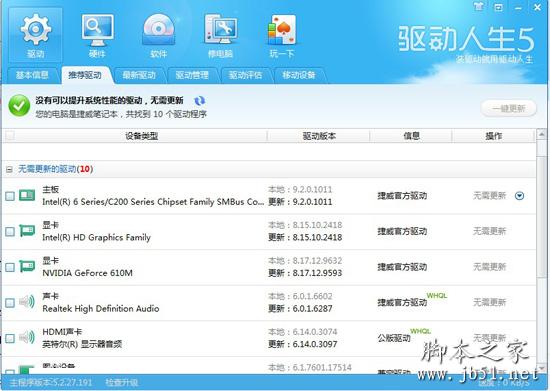Screen dimensions: 550x391
Task: Click the 公版驱动 info text in HDMI row
Action: (x=394, y=338)
